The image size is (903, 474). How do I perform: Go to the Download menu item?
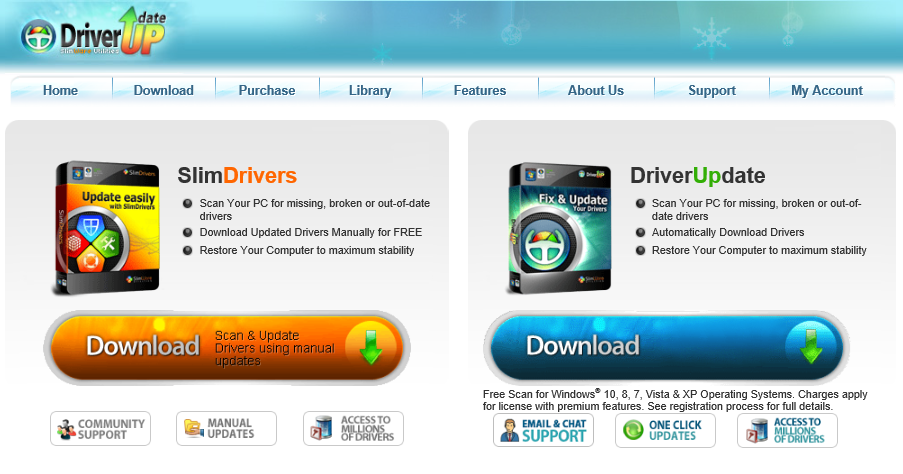[163, 90]
